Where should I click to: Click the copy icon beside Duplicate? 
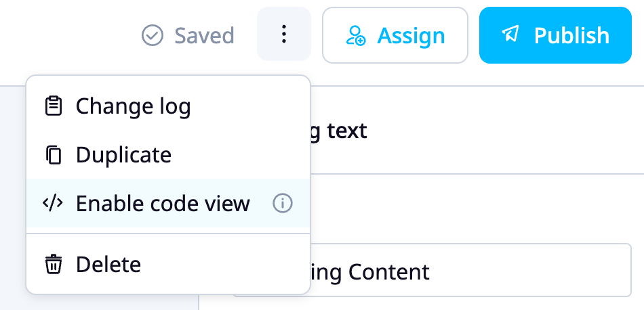click(x=53, y=155)
